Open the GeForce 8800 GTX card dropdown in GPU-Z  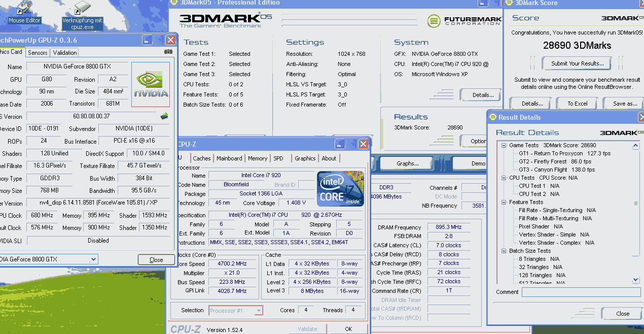[x=93, y=259]
